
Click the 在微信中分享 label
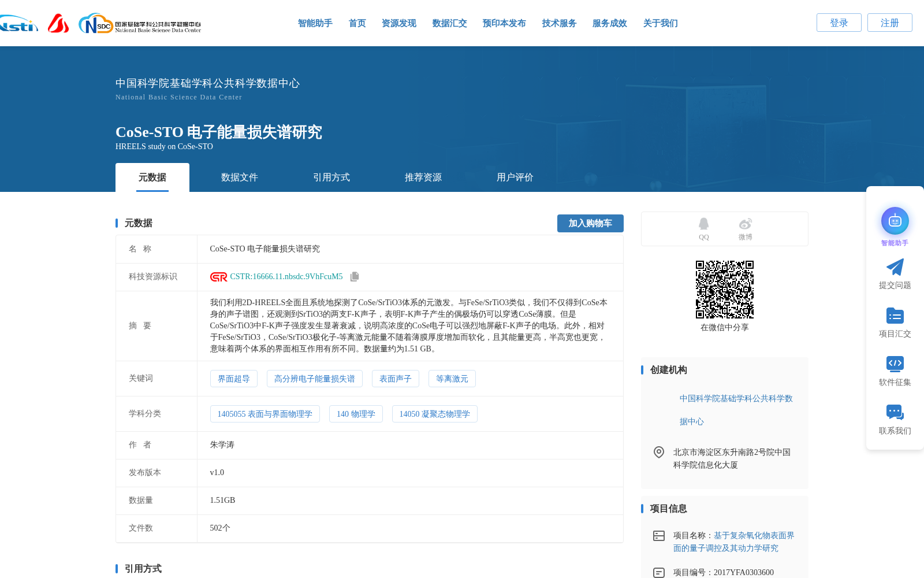click(x=725, y=328)
